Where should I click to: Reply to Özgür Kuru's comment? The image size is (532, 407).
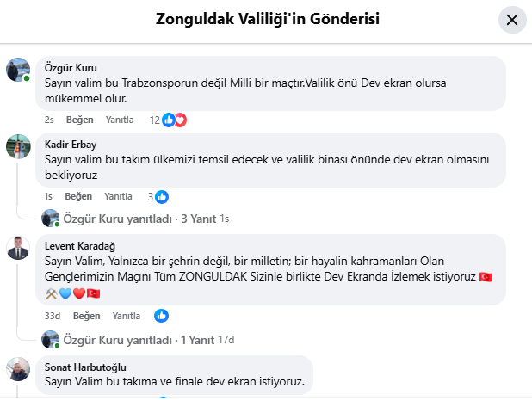point(120,120)
